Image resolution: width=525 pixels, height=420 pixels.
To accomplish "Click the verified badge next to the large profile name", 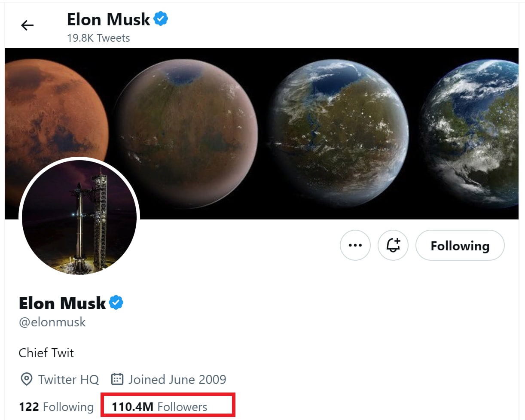I will pyautogui.click(x=116, y=303).
